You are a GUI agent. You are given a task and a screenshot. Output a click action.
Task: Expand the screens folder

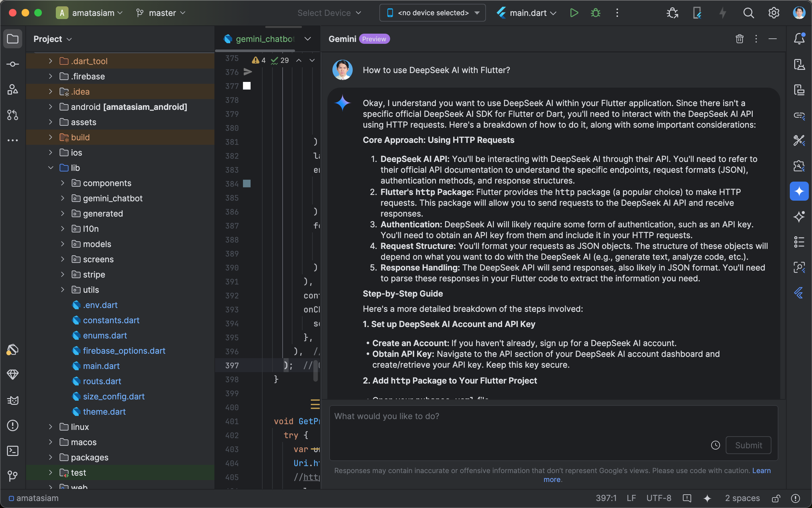click(62, 259)
